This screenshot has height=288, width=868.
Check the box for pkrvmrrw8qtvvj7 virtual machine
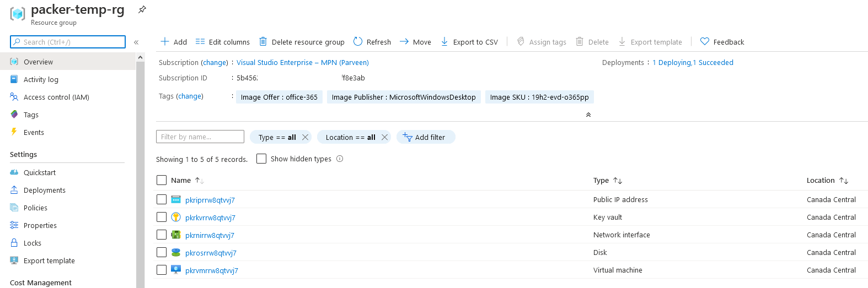(162, 270)
